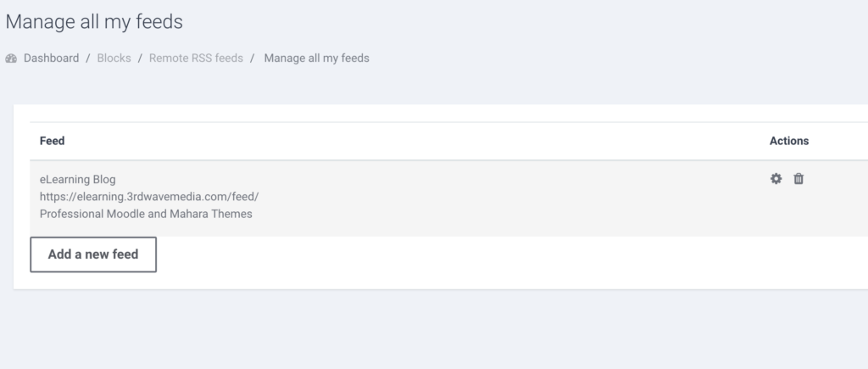Go to Dashboard via breadcrumb text link
Viewport: 868px width, 369px height.
[51, 59]
